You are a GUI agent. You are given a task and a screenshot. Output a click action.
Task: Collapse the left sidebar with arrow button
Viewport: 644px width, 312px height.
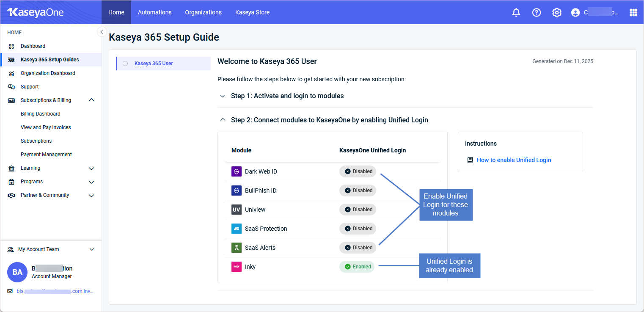coord(102,32)
